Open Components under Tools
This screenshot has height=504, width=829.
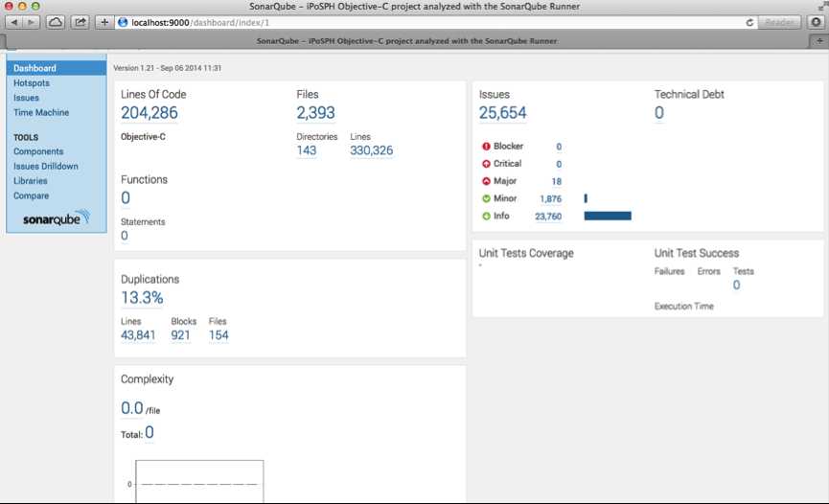(x=38, y=151)
